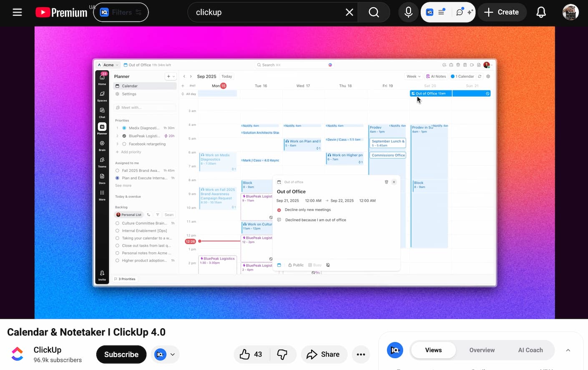This screenshot has width=588, height=370.
Task: Open Home in ClickUp sidebar
Action: click(x=102, y=79)
